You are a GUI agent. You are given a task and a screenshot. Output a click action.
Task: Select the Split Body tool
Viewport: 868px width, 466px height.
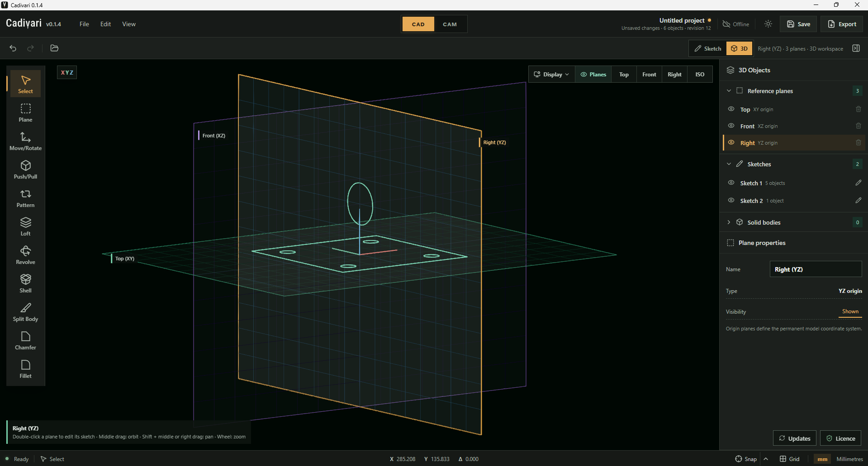click(x=25, y=312)
